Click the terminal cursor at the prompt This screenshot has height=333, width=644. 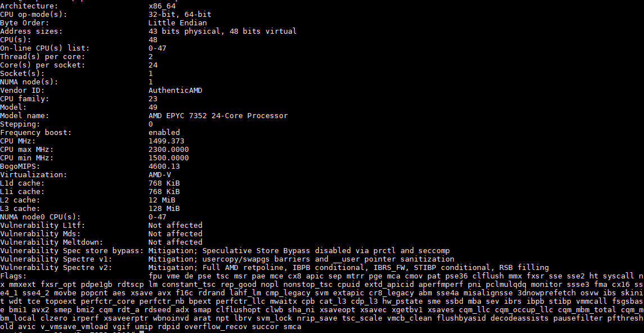(142, 332)
